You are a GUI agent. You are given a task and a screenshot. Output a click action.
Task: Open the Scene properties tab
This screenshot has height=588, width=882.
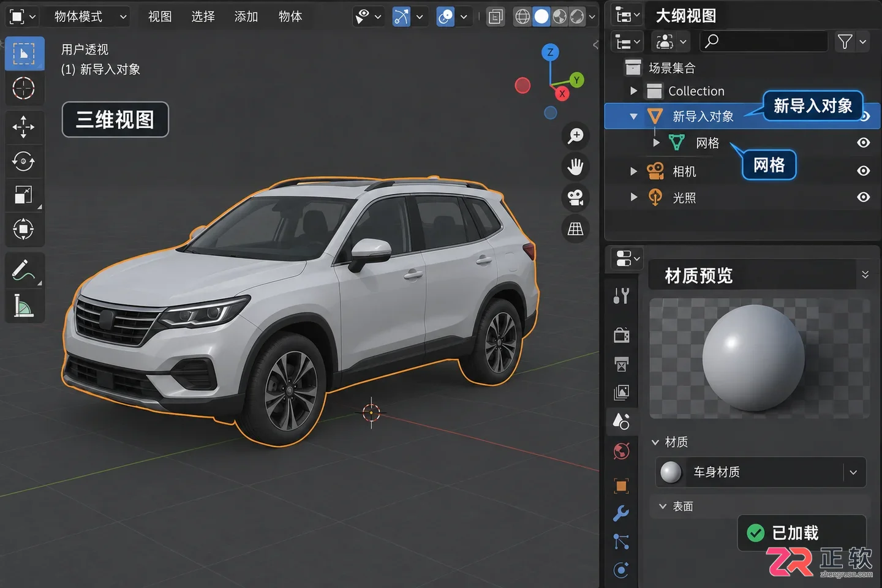621,421
